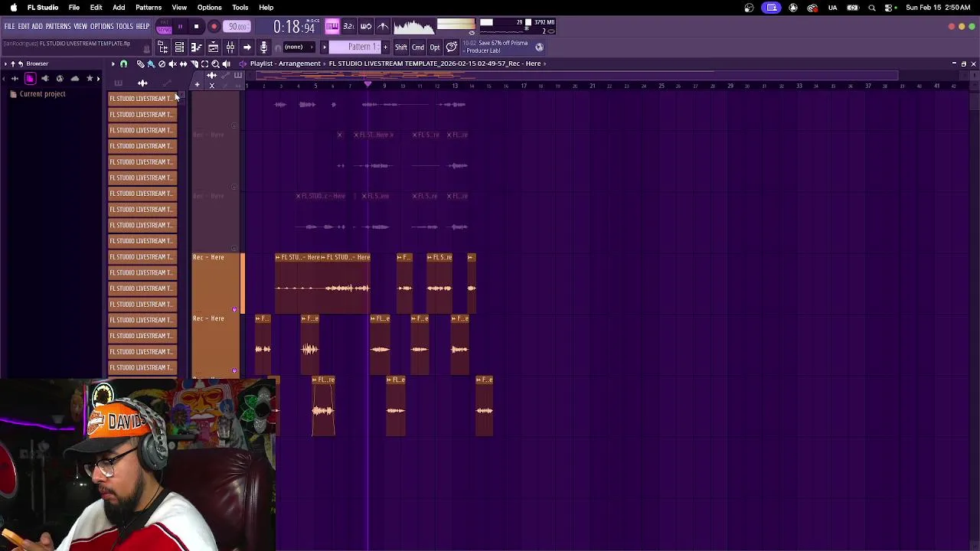Expand the Browser options arrow

(5, 64)
